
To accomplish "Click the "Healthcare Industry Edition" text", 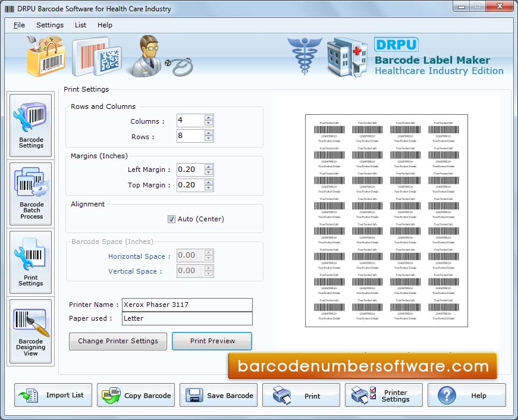I will click(439, 71).
